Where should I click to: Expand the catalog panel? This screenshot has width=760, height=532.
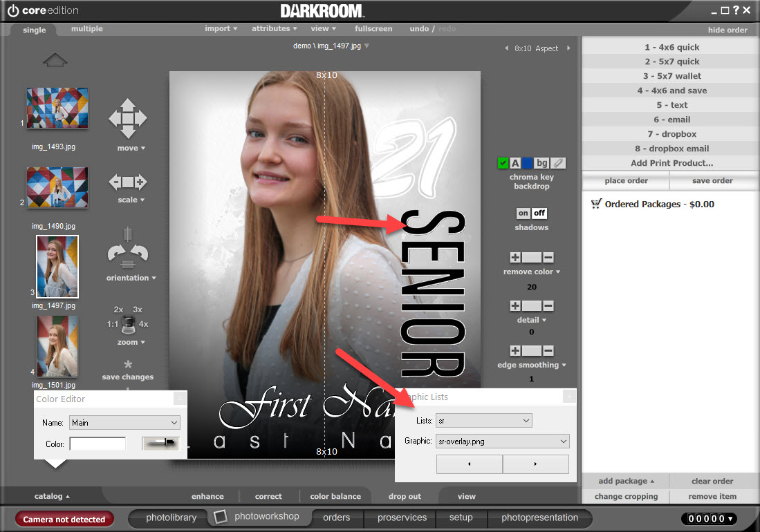click(52, 496)
